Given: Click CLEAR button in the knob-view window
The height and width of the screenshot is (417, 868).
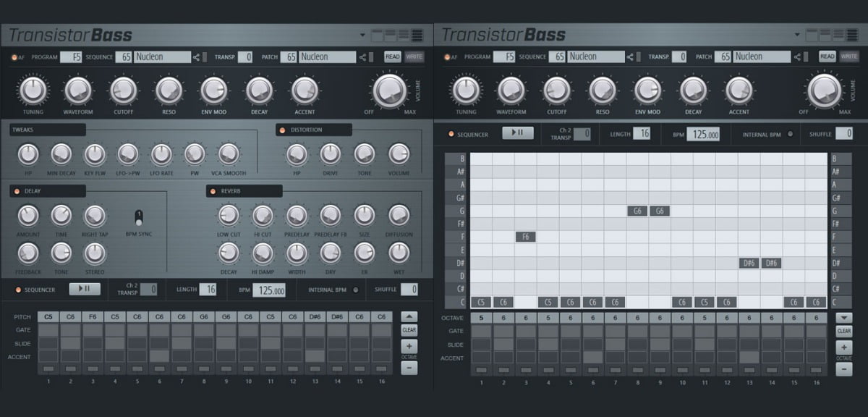Looking at the screenshot, I should pyautogui.click(x=409, y=330).
